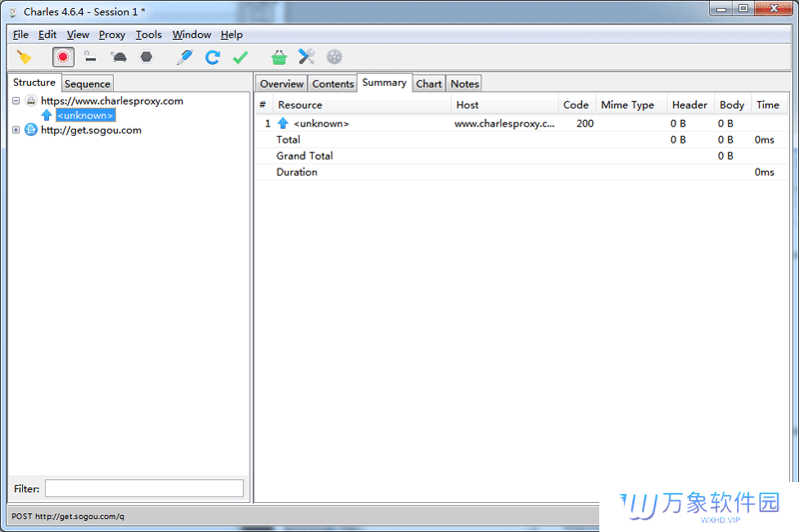Click status bar POST http://get.sogou.com/q text
This screenshot has width=799, height=532.
(x=68, y=516)
